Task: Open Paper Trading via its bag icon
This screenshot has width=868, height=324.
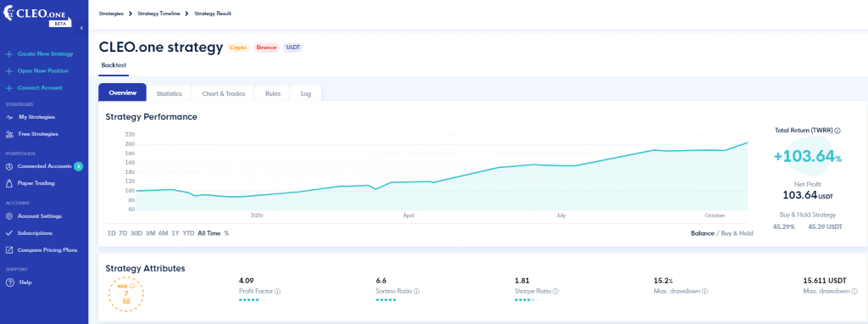Action: tap(8, 182)
